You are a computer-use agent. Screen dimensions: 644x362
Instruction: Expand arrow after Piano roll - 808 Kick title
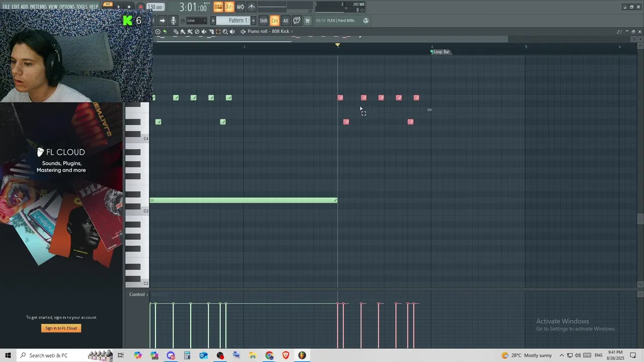coord(292,32)
